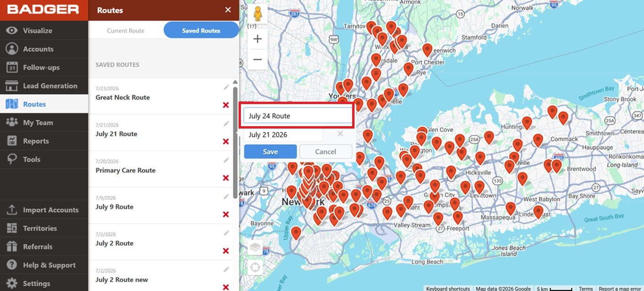Clear the July 21 2026 date field
Viewport: 644px width, 291px height.
point(340,134)
